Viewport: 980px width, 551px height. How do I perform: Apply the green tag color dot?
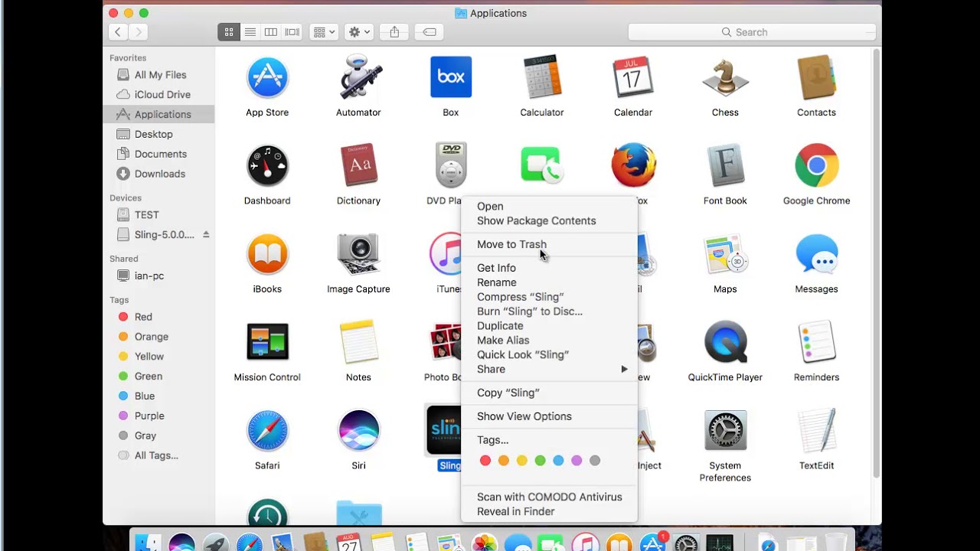point(541,461)
